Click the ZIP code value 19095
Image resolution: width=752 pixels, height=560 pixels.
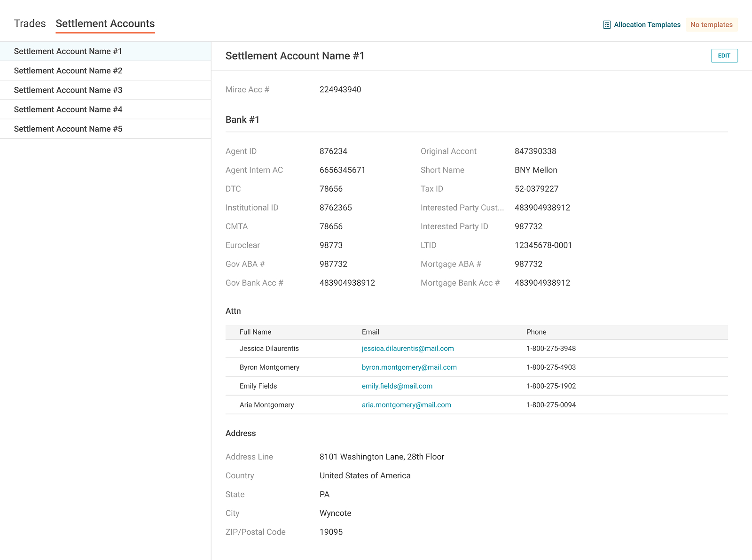point(331,532)
